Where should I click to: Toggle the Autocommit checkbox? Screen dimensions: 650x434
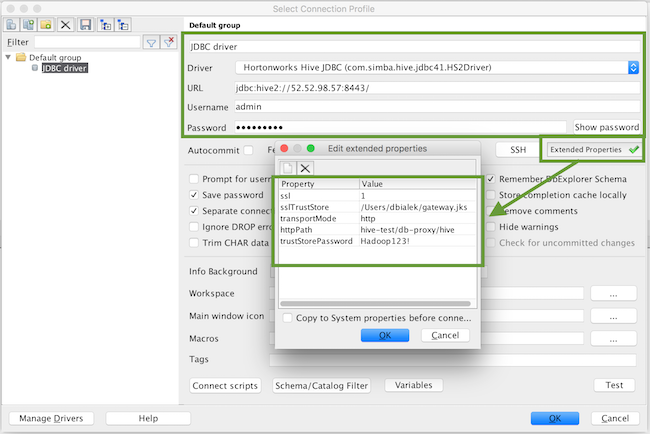pos(248,150)
